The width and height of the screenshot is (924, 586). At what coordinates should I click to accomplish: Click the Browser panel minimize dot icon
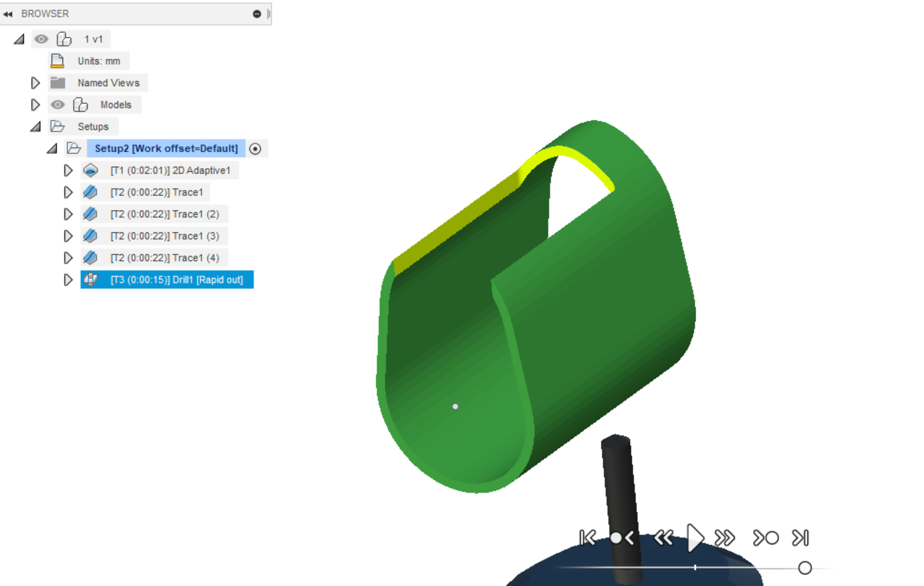point(257,14)
